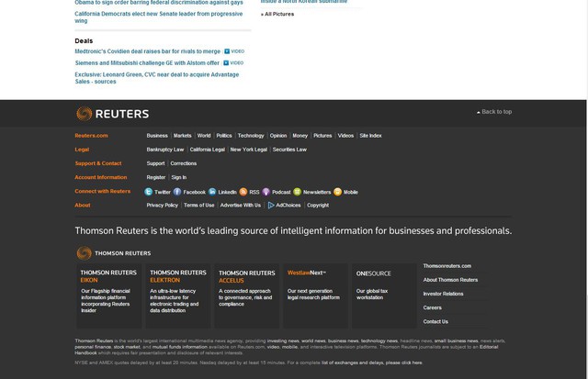Click the Twitter bird icon in footer
The width and height of the screenshot is (588, 379).
coord(149,192)
